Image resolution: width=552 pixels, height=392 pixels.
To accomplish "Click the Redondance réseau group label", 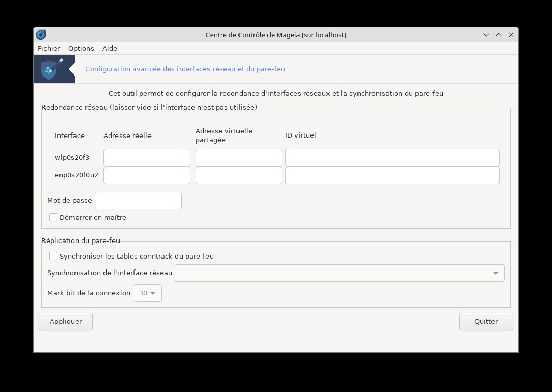I will [x=150, y=108].
